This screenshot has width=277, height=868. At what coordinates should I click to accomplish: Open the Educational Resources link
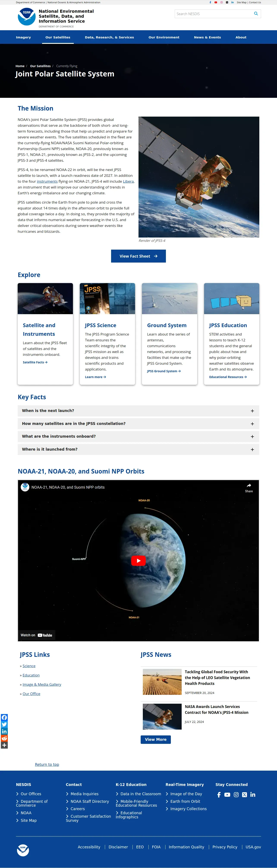click(228, 377)
